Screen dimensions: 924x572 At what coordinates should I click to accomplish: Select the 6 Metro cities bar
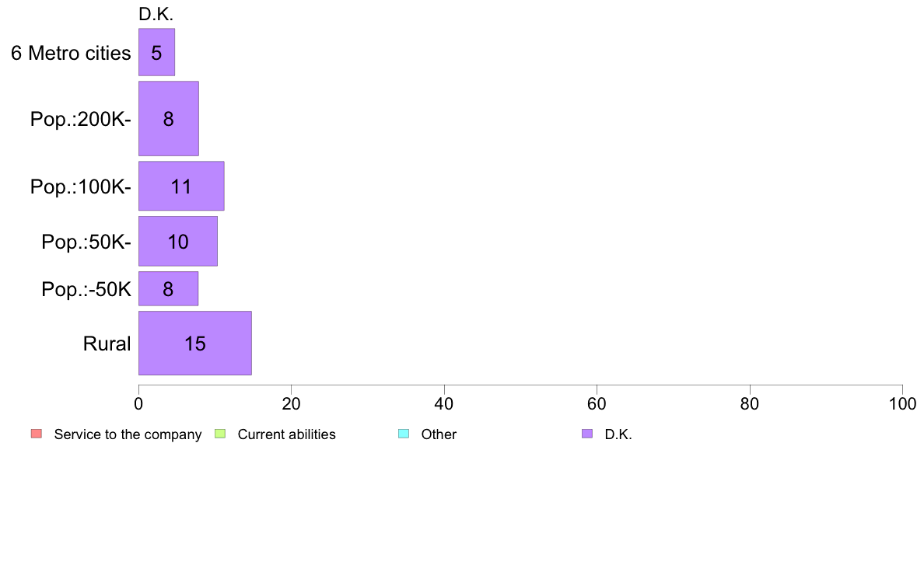click(156, 53)
